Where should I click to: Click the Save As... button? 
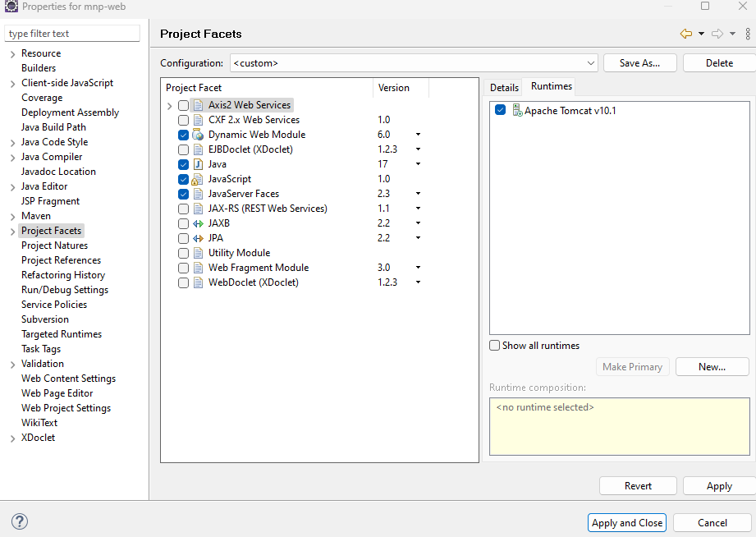639,63
